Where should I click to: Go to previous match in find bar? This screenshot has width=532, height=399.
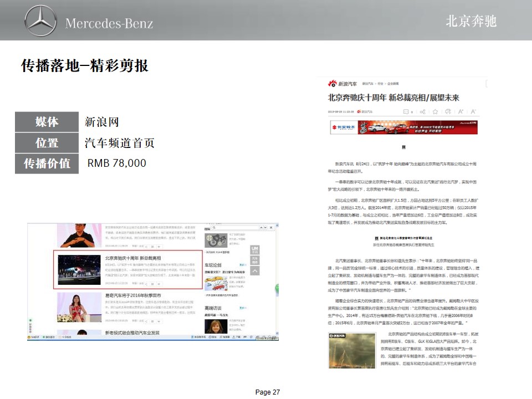coord(261,228)
